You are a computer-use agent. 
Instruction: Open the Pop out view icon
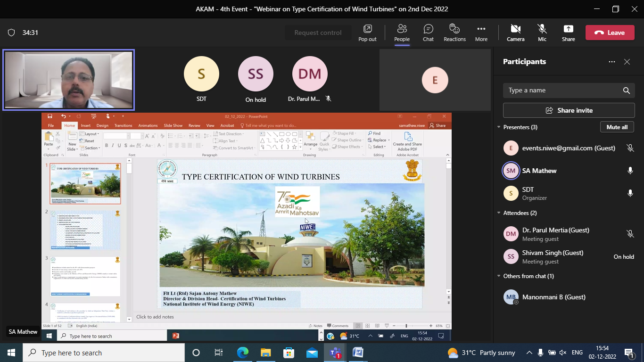click(x=367, y=33)
